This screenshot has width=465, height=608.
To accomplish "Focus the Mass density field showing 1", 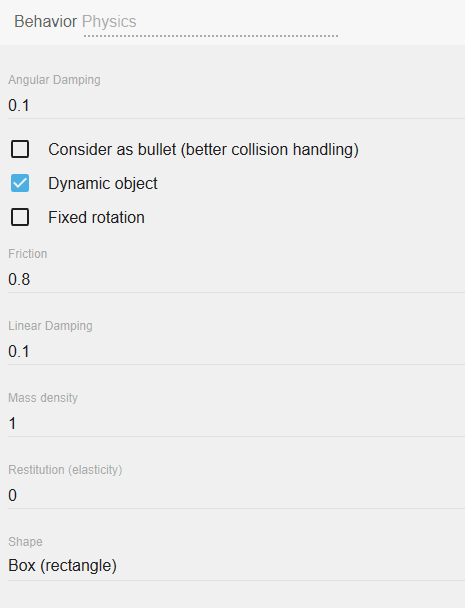I will point(236,423).
